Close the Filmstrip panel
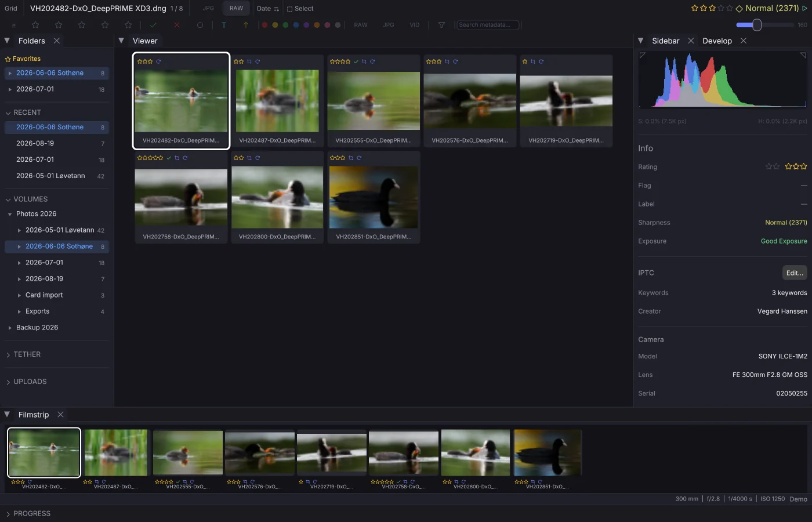The width and height of the screenshot is (812, 522). pos(60,415)
